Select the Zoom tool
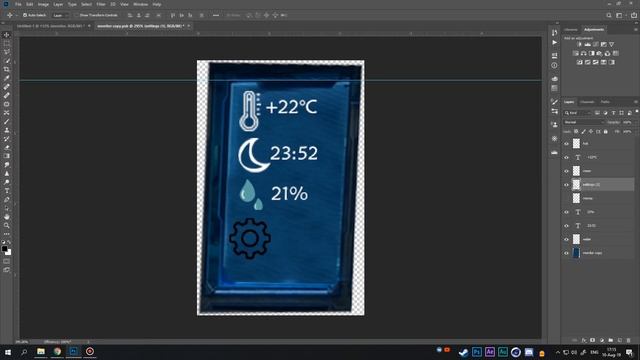 [x=7, y=225]
